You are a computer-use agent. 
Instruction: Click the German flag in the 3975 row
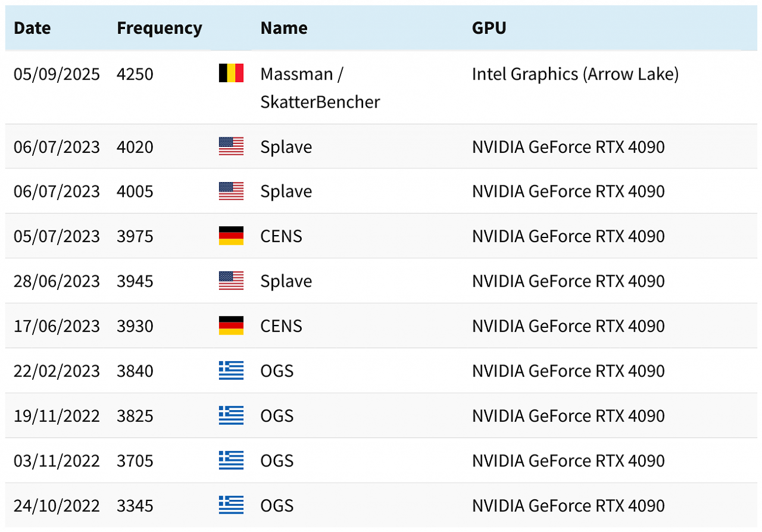click(x=231, y=236)
